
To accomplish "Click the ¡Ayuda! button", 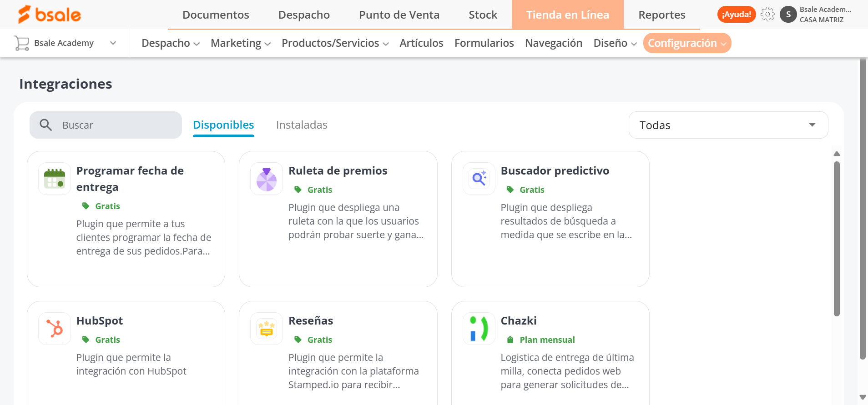I will pos(737,15).
